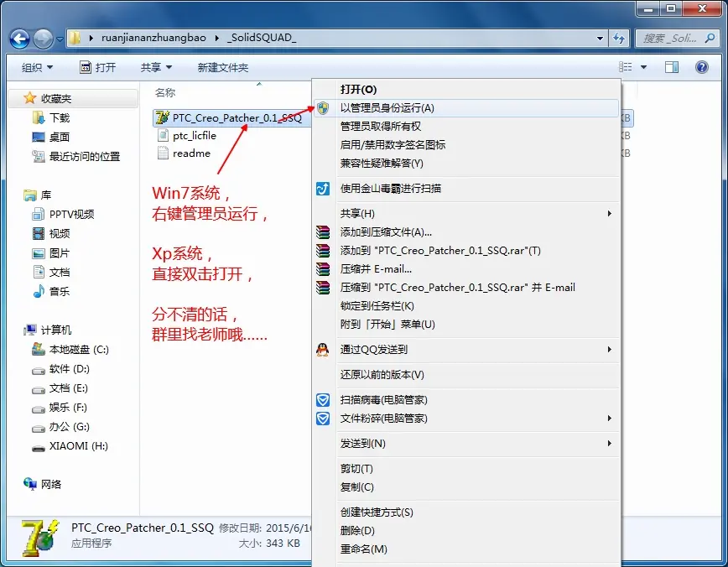Screen dimensions: 728x567
Task: Open the help question mark icon
Action: pos(701,67)
